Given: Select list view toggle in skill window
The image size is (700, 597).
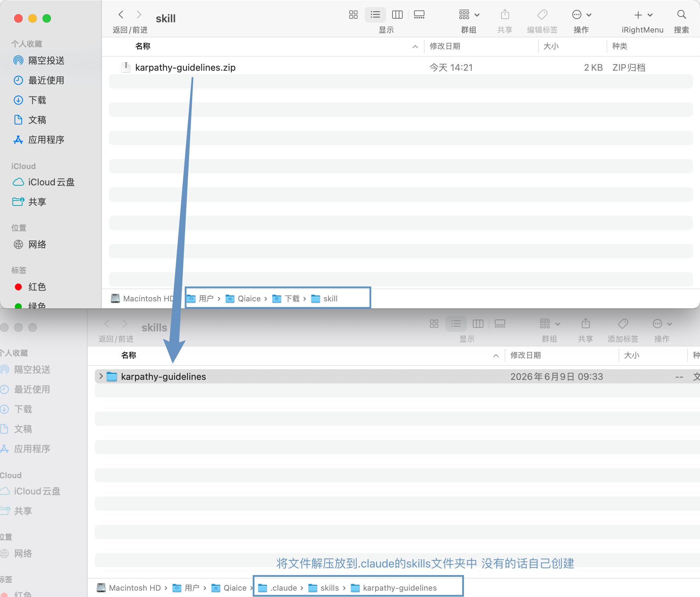Looking at the screenshot, I should click(x=375, y=15).
